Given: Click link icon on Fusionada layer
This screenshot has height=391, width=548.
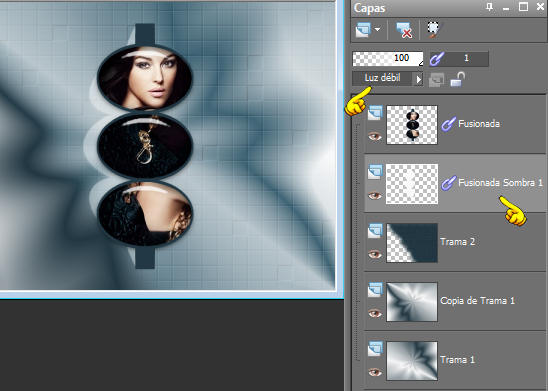Looking at the screenshot, I should coord(448,124).
